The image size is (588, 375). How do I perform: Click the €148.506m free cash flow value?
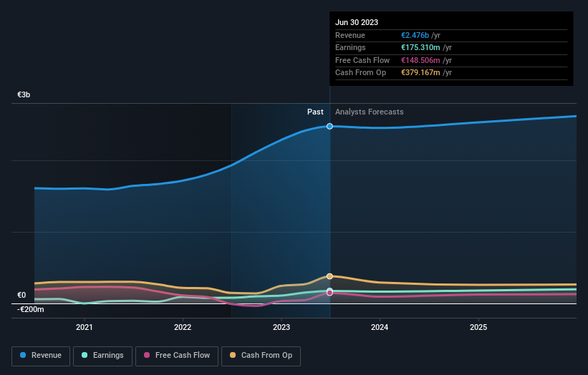click(420, 60)
